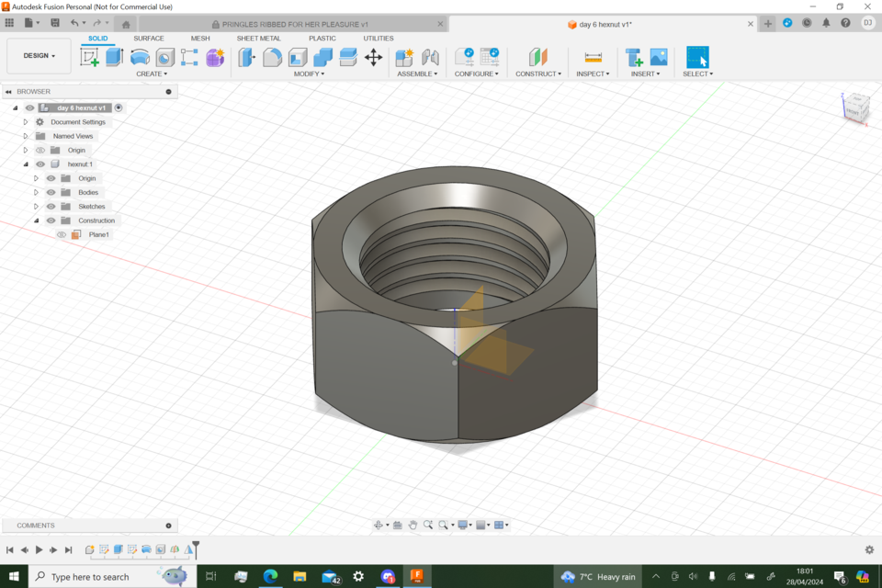This screenshot has width=882, height=588.
Task: Open the Design workspace switcher
Action: [38, 55]
